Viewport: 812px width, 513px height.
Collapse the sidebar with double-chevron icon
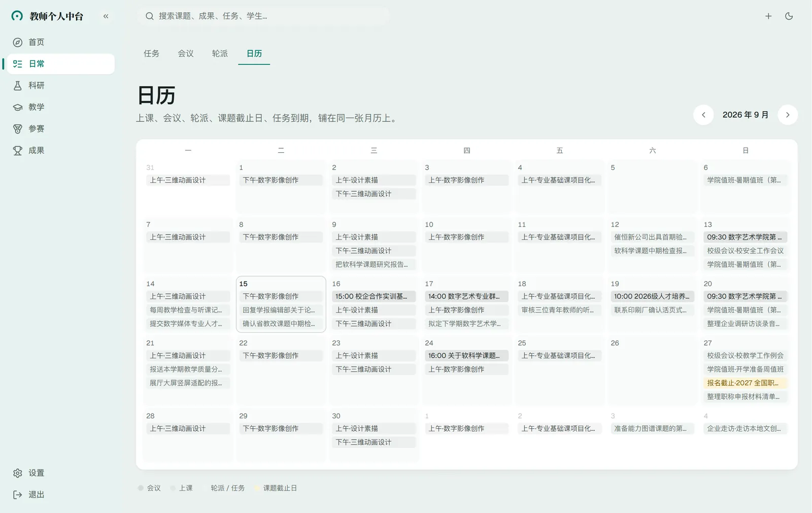106,16
